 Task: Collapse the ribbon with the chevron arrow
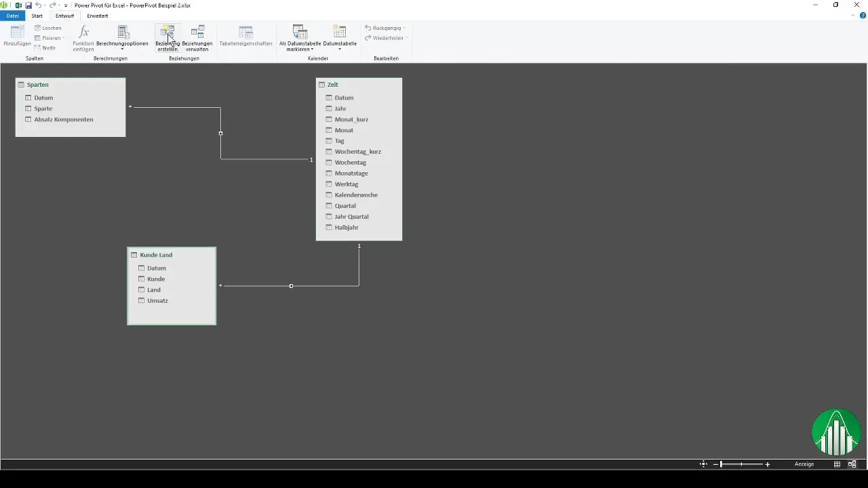(x=854, y=15)
